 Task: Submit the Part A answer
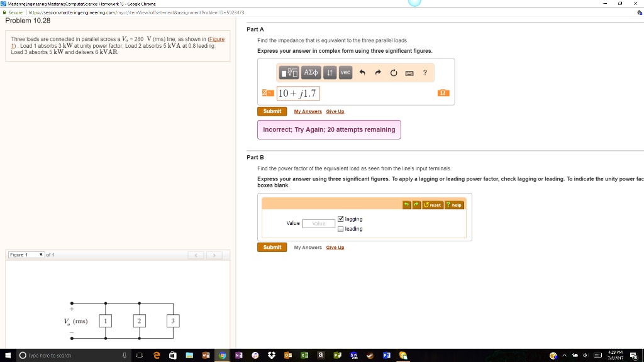coord(272,111)
